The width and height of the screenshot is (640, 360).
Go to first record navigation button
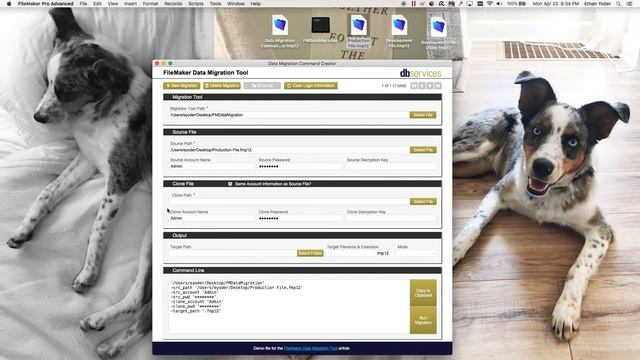click(x=414, y=86)
